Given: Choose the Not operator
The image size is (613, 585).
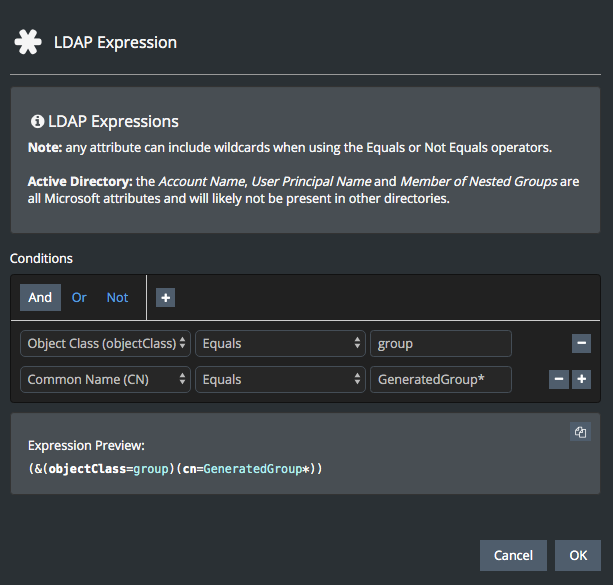Looking at the screenshot, I should 118,297.
